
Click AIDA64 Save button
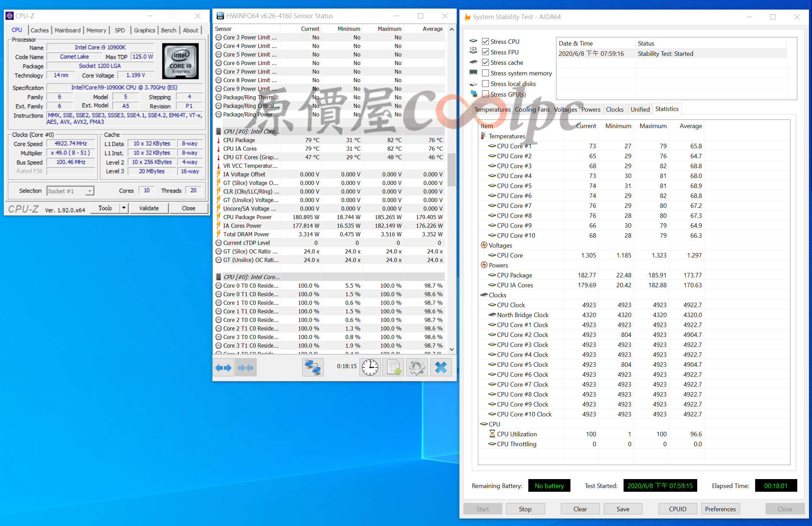pyautogui.click(x=623, y=509)
